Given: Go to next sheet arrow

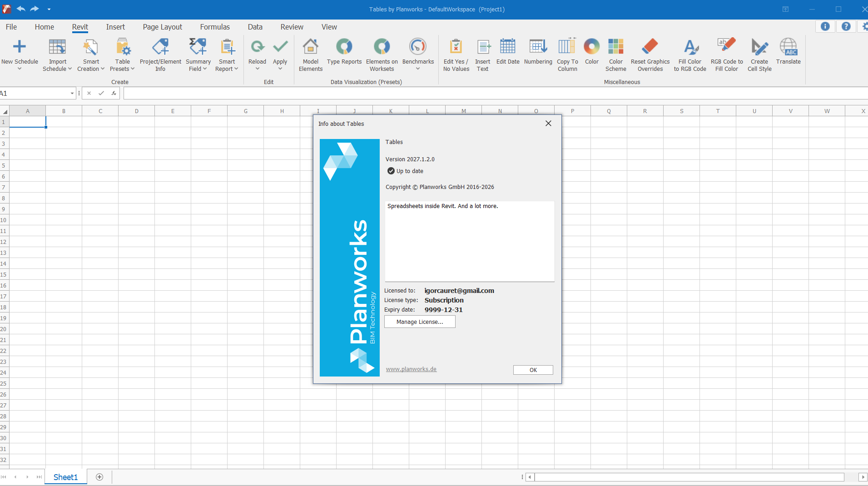Looking at the screenshot, I should pyautogui.click(x=27, y=477).
